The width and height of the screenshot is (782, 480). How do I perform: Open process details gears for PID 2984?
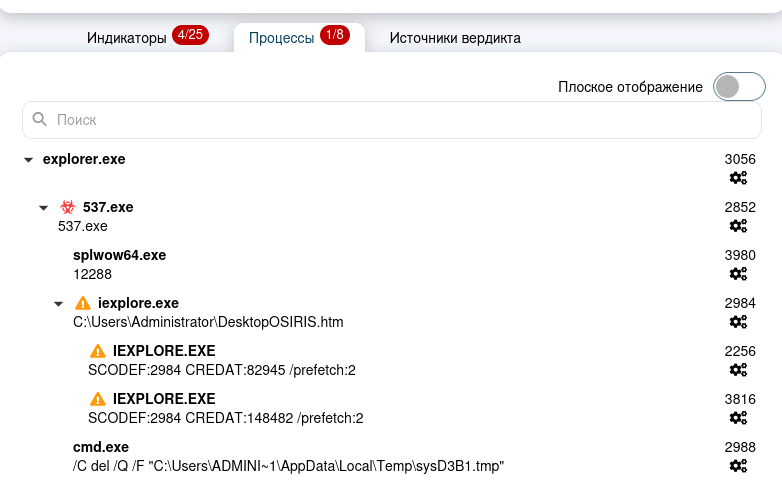coord(738,322)
